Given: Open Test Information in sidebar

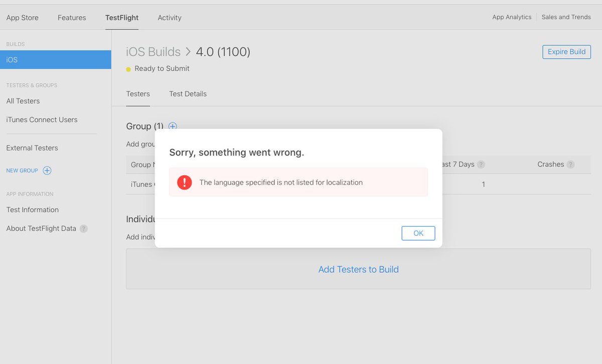Looking at the screenshot, I should pos(33,210).
